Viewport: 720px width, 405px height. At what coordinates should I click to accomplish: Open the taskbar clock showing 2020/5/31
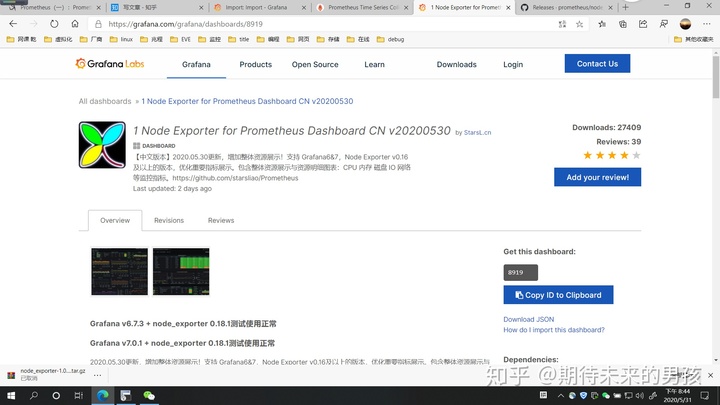678,395
